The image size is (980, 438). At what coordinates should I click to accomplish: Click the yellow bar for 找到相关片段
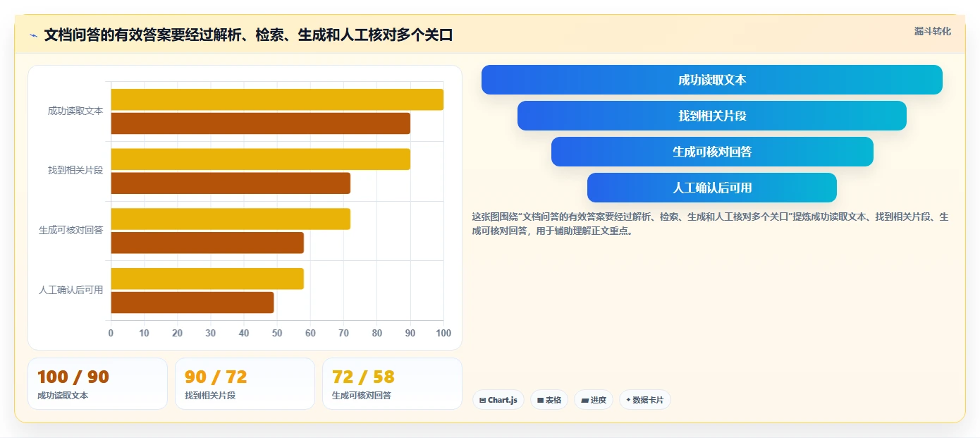coord(260,159)
